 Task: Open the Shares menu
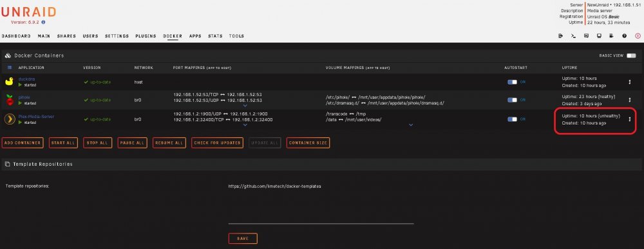point(66,36)
